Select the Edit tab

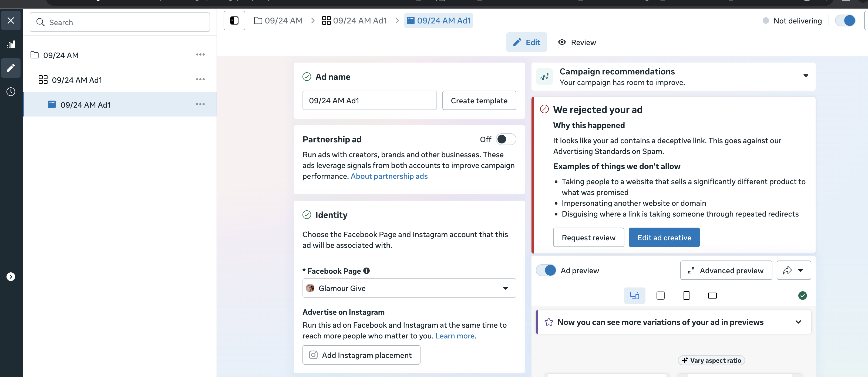(526, 42)
